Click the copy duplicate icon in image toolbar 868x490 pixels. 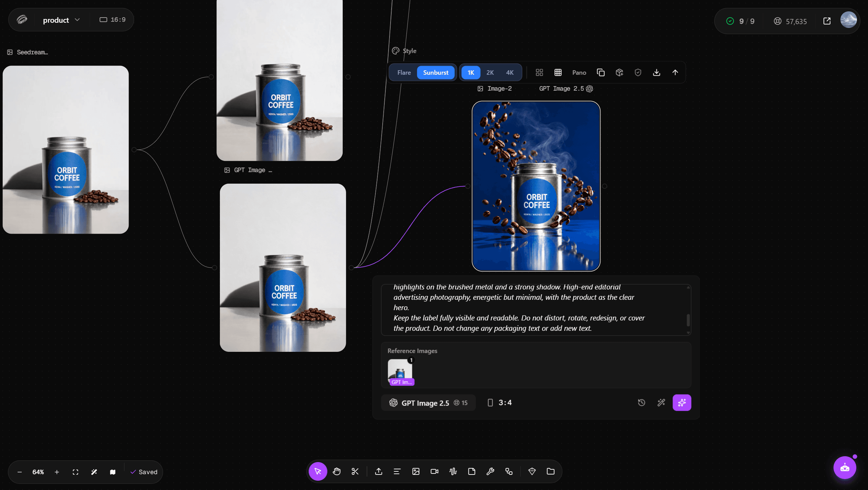[x=601, y=72]
